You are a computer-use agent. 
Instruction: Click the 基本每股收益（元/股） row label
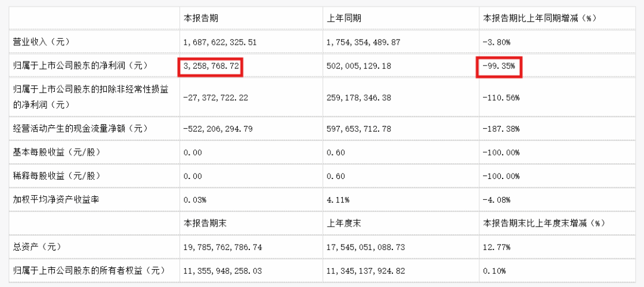click(57, 152)
